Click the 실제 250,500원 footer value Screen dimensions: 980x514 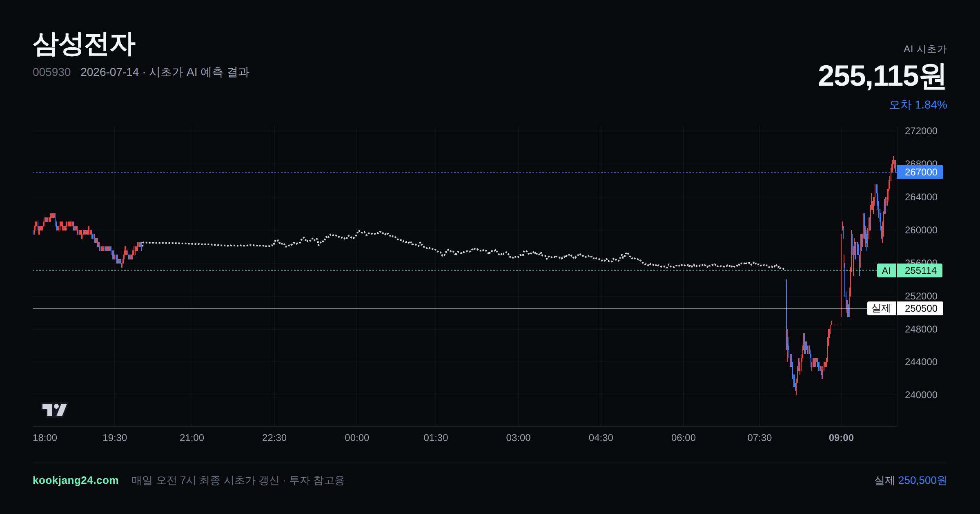click(911, 480)
